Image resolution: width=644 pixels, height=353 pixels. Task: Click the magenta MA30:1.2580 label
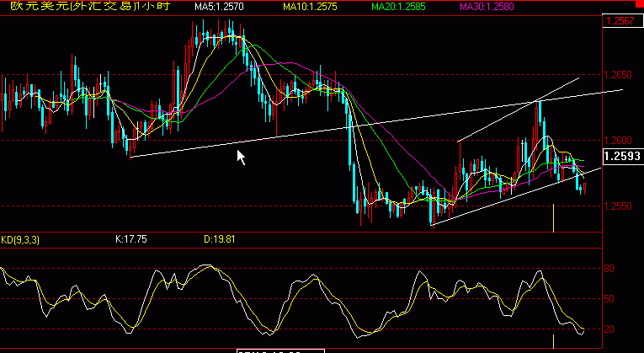pos(487,7)
